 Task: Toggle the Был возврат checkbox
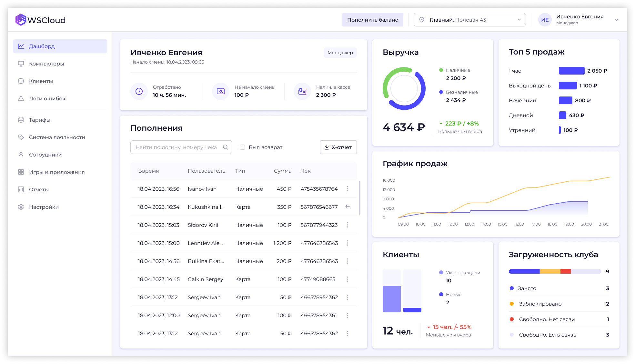(x=242, y=147)
